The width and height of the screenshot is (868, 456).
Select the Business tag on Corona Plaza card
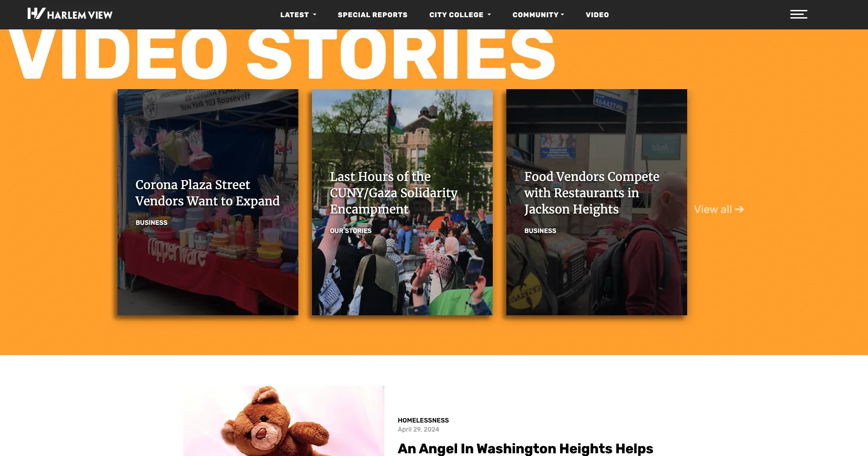pyautogui.click(x=151, y=223)
